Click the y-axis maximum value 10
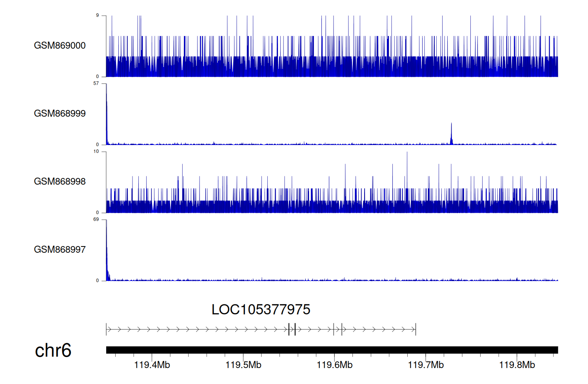Image resolution: width=588 pixels, height=384 pixels. point(96,152)
